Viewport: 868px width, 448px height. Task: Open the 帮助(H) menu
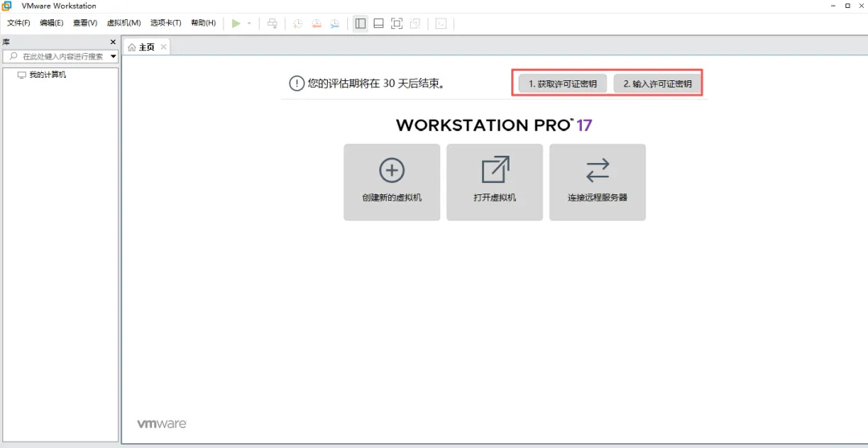coord(203,22)
